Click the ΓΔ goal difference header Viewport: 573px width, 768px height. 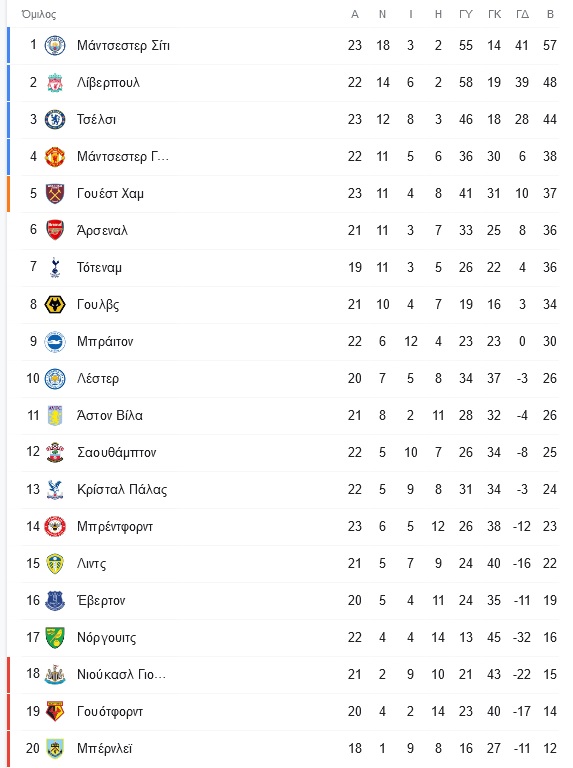523,14
